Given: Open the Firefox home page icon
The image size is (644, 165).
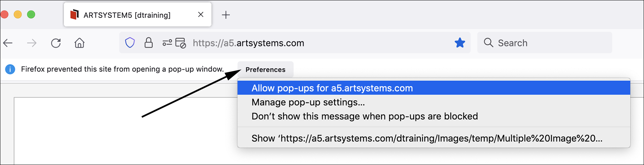Looking at the screenshot, I should (79, 43).
